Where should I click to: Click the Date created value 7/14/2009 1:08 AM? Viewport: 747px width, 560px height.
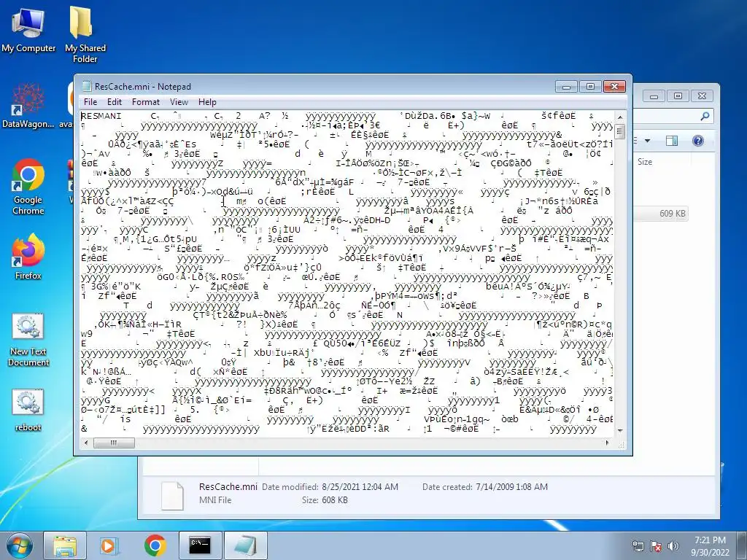pos(511,486)
